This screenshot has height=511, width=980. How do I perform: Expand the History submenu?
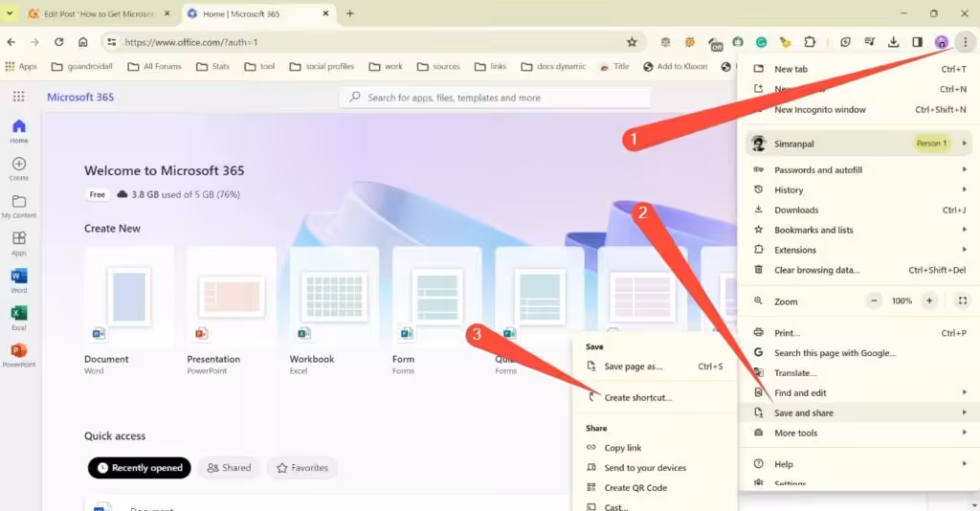pos(859,189)
